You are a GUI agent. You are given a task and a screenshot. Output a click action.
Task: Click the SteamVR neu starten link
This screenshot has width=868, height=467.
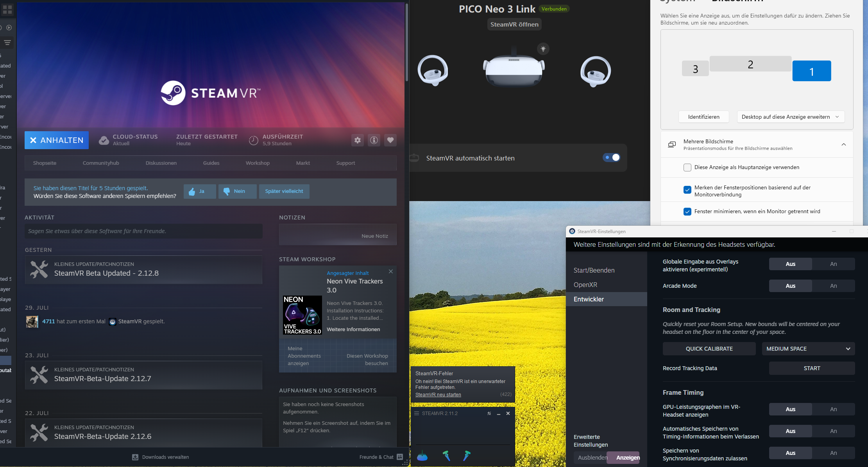click(x=438, y=395)
